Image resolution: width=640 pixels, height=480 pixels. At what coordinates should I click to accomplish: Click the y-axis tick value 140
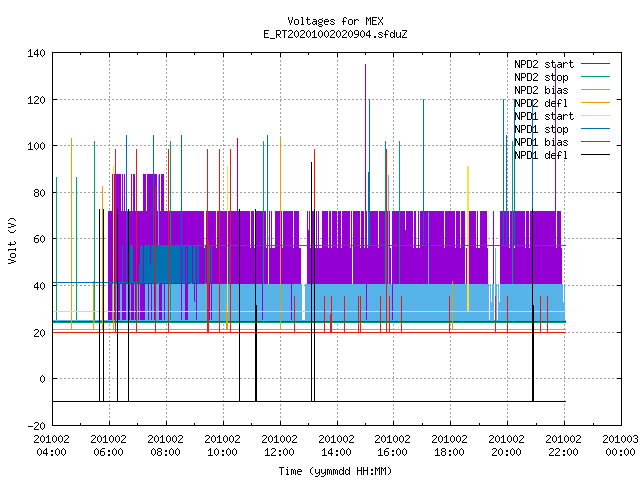pyautogui.click(x=36, y=53)
